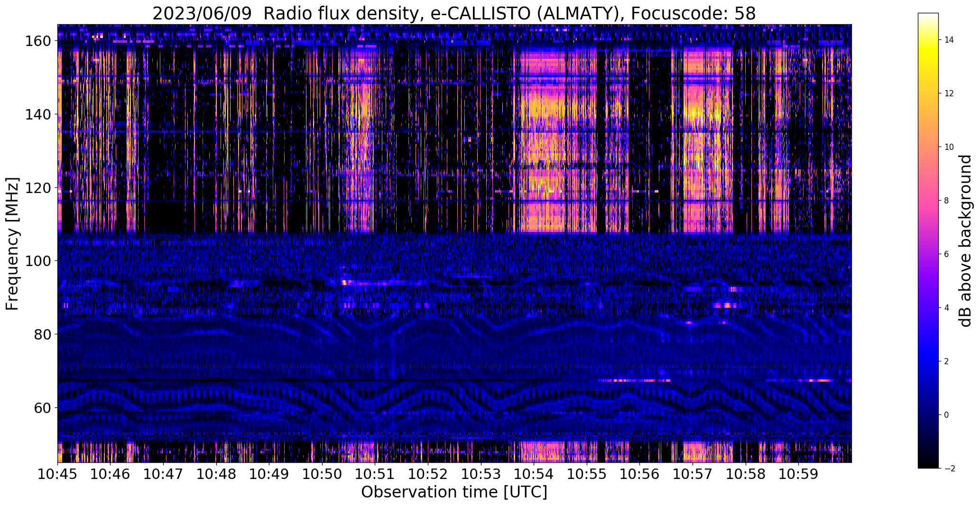
Task: Click the 10:55 time tick label
Action: tap(587, 474)
